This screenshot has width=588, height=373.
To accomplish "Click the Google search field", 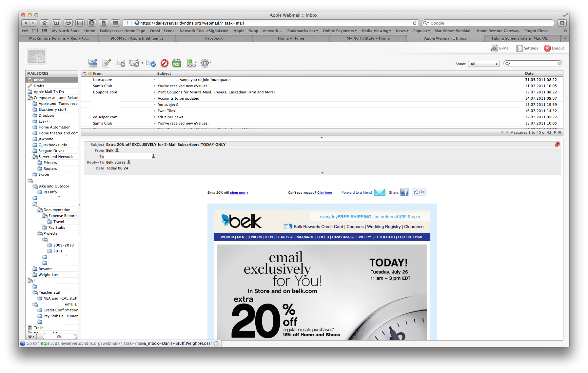I will click(488, 23).
